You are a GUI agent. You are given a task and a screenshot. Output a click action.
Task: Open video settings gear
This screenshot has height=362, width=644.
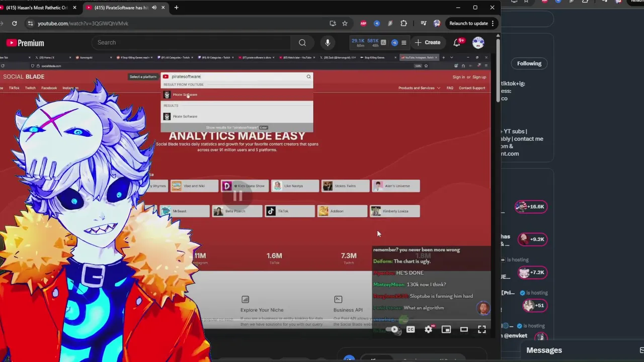(x=428, y=330)
